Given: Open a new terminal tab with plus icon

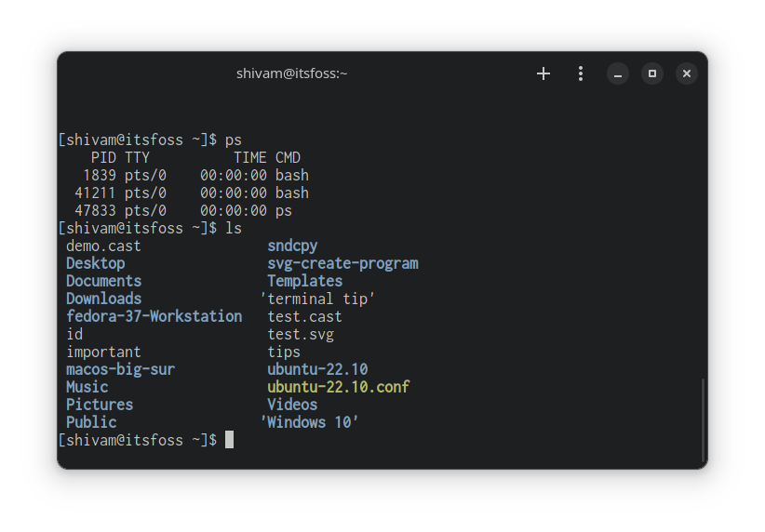Looking at the screenshot, I should pyautogui.click(x=544, y=73).
